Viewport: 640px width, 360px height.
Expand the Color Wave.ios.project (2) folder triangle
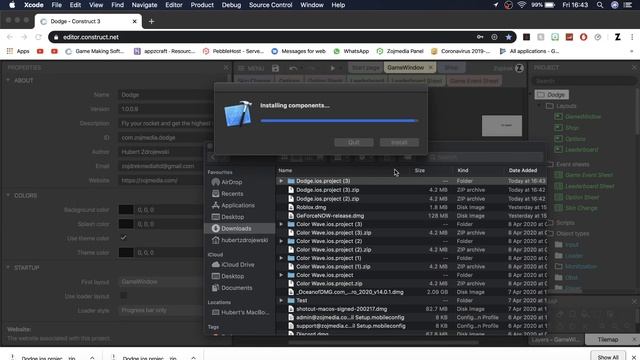[281, 241]
